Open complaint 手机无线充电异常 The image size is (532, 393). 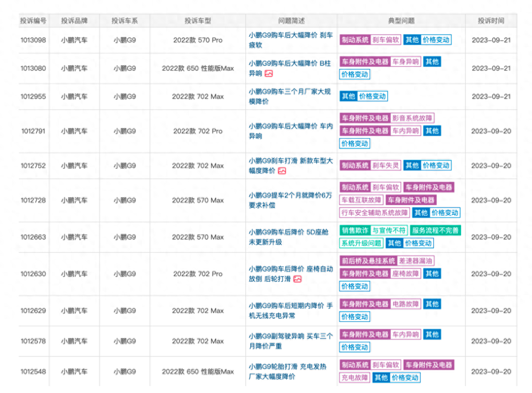pyautogui.click(x=291, y=311)
